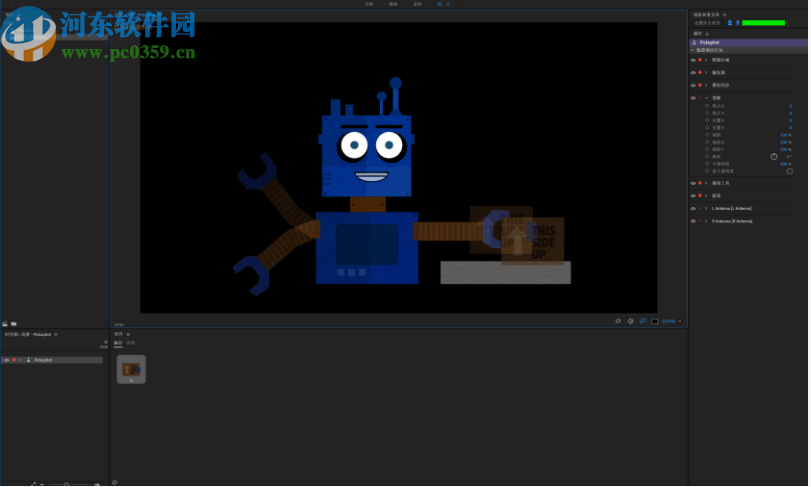Select the Pickupbot track in the timeline
This screenshot has height=487, width=811.
(x=52, y=360)
